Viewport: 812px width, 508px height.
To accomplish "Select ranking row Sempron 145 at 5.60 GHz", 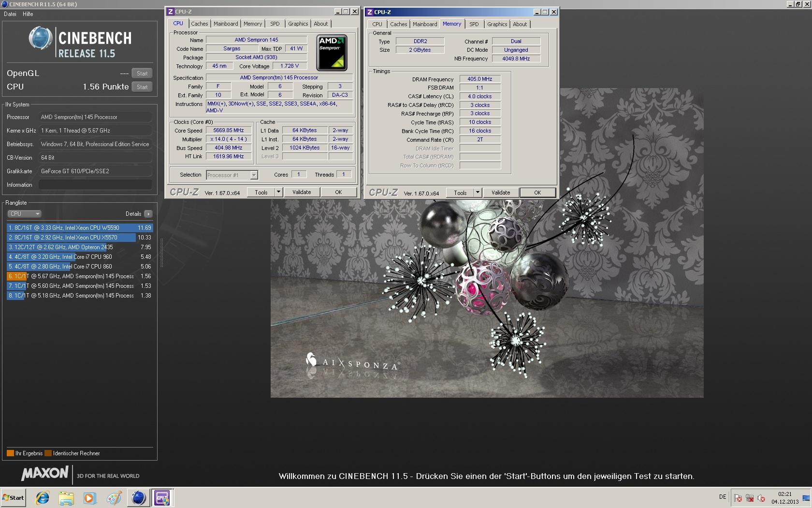I will point(80,286).
